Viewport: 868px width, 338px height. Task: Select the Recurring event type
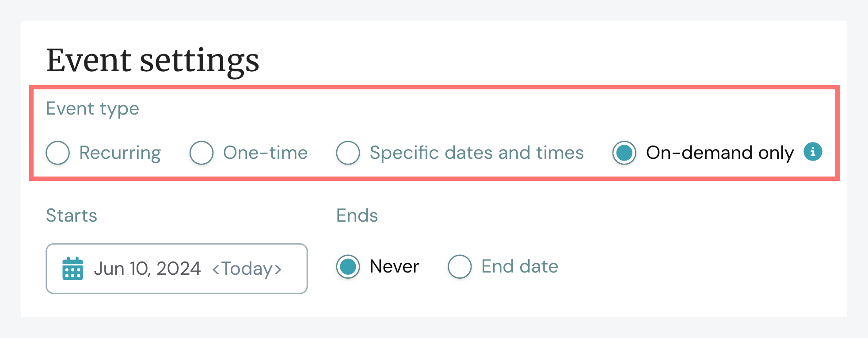coord(58,153)
